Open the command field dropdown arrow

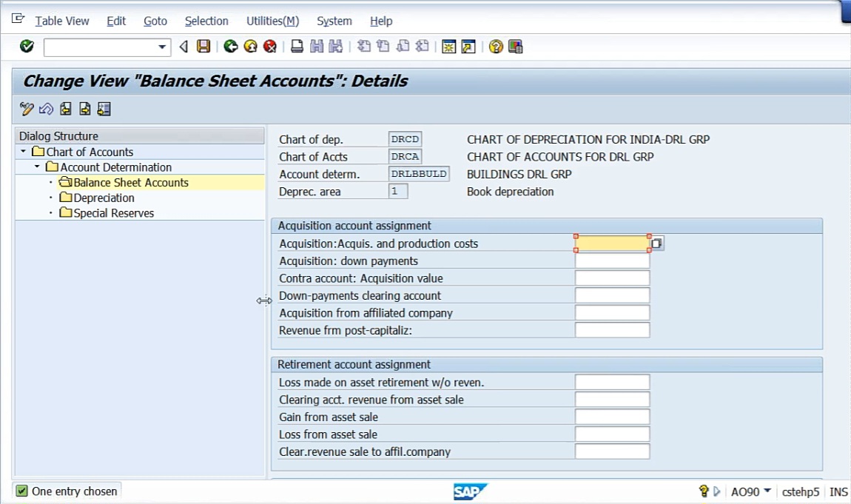[x=162, y=47]
